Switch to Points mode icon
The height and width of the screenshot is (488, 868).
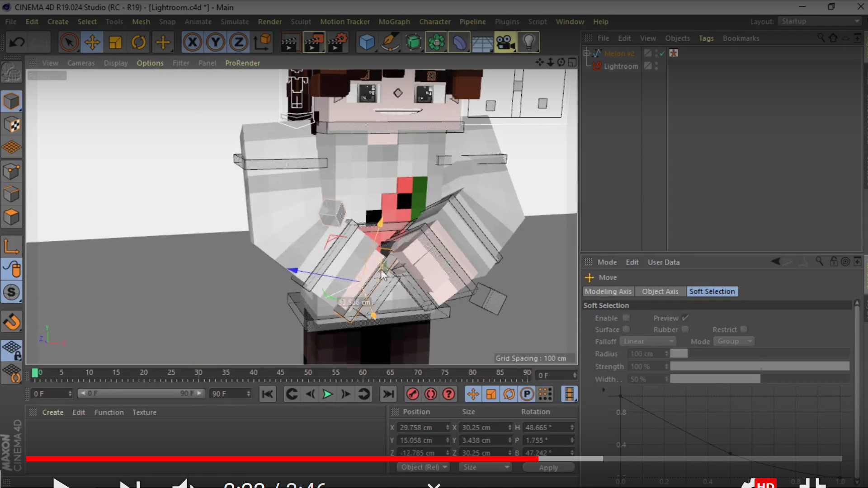12,171
